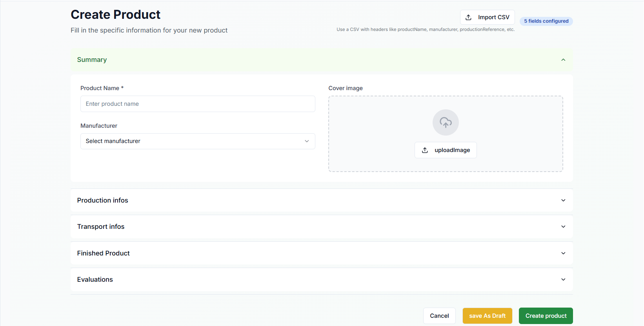Click the Import CSV button
This screenshot has width=644, height=326.
(487, 17)
